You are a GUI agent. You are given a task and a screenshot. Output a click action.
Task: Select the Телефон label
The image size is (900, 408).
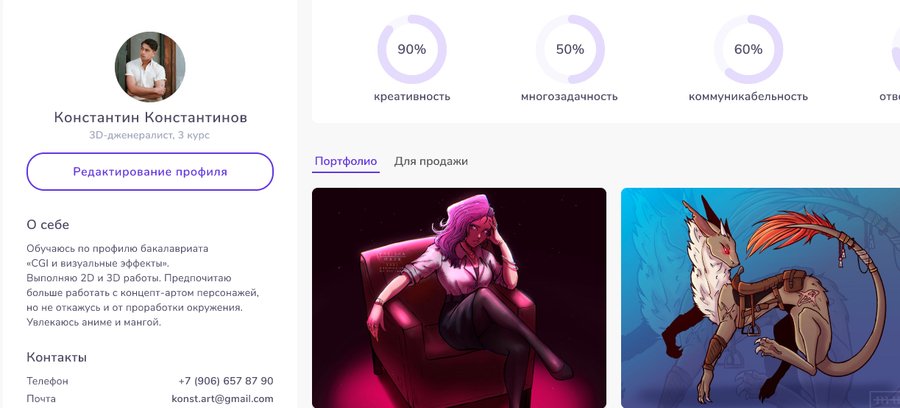click(x=47, y=381)
